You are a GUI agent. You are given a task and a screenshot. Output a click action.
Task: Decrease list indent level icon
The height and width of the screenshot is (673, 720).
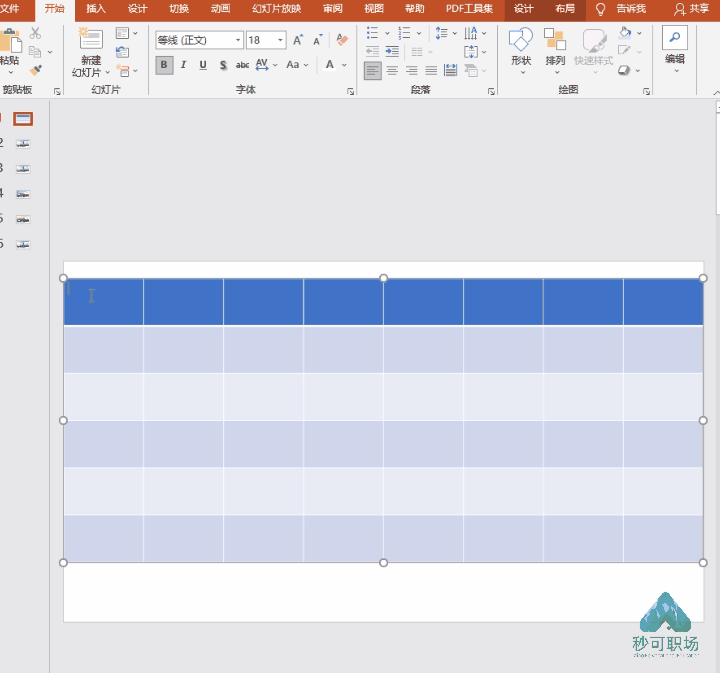pyautogui.click(x=372, y=51)
